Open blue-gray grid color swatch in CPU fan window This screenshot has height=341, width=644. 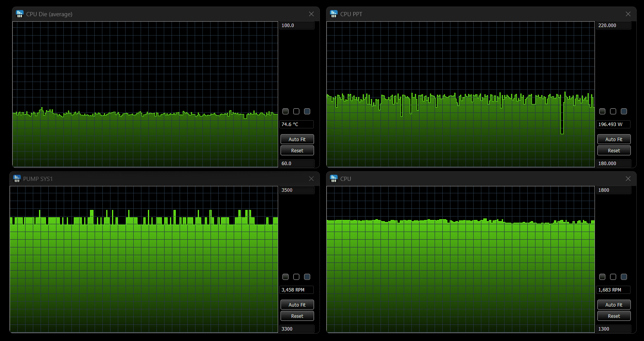click(x=624, y=277)
